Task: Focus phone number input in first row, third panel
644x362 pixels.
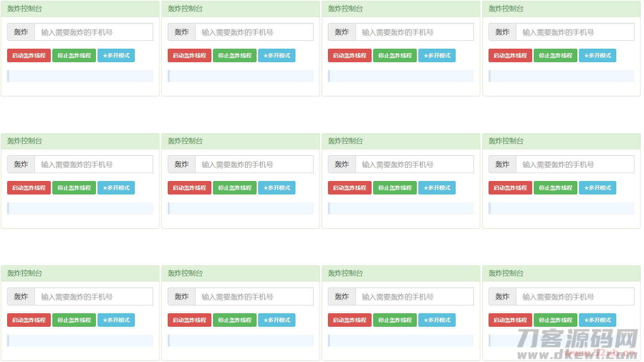Action: 414,32
